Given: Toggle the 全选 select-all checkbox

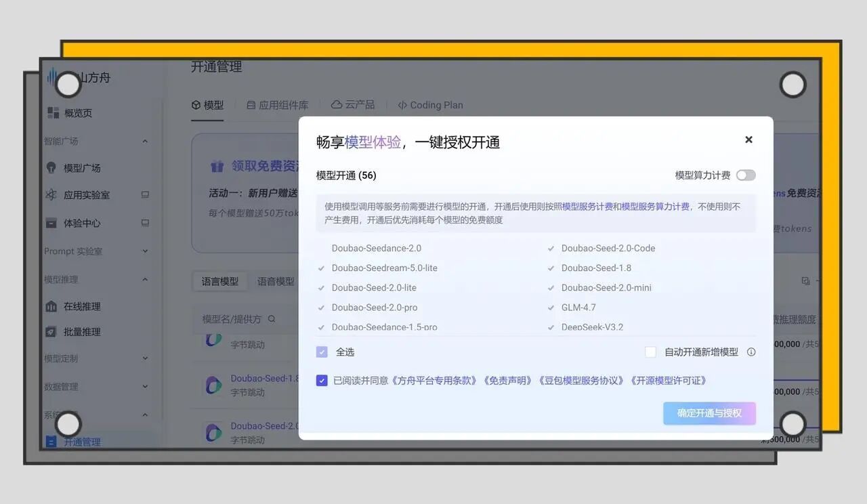Looking at the screenshot, I should pyautogui.click(x=322, y=352).
